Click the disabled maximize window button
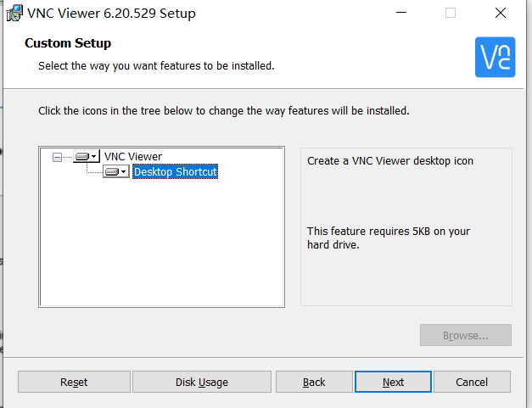This screenshot has width=532, height=408. click(x=451, y=13)
